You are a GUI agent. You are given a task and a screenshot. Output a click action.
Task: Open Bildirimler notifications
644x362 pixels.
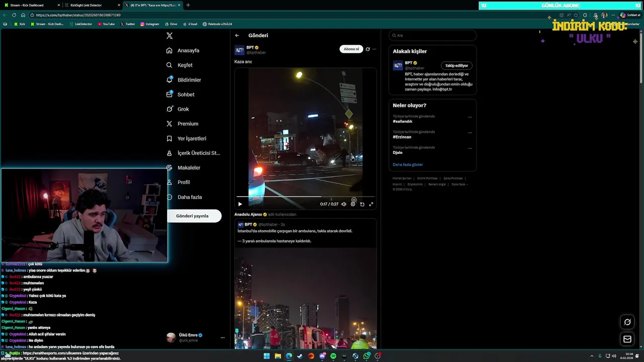click(184, 80)
